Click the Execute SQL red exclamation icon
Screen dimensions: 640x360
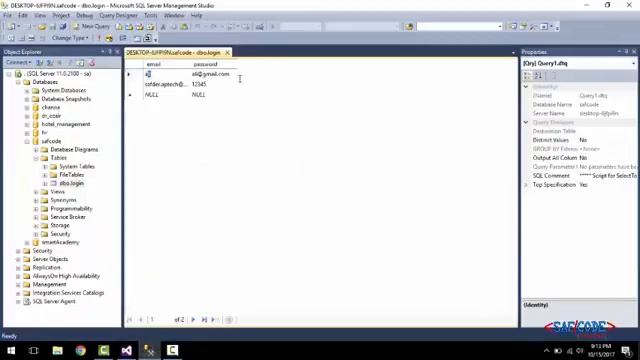click(x=99, y=38)
